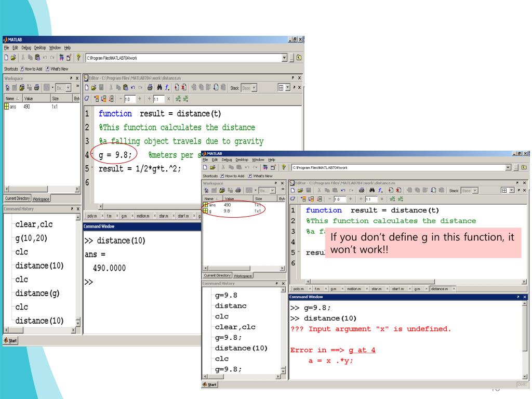Image resolution: width=532 pixels, height=399 pixels.
Task: Open GUIDE icon in back MATLAB toolbar
Action: (69, 58)
